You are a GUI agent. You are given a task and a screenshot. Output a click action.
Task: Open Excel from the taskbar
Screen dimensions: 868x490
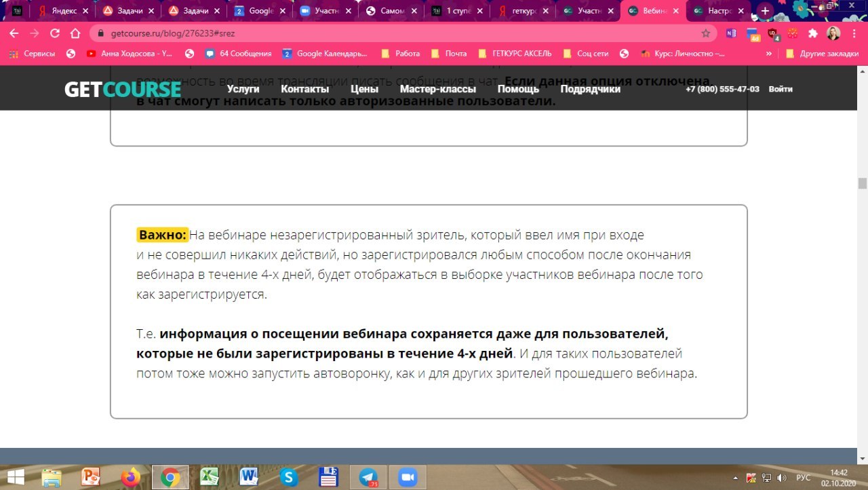click(210, 477)
